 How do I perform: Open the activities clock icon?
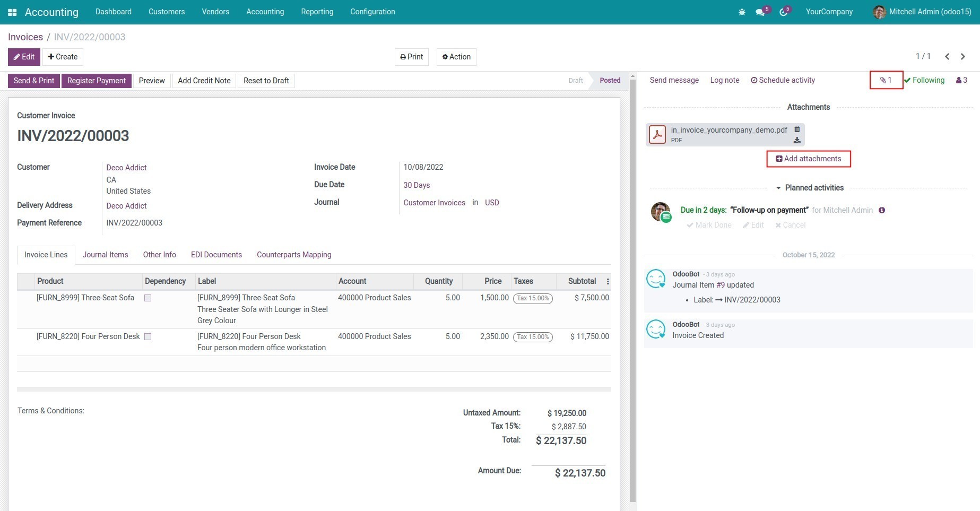tap(783, 12)
